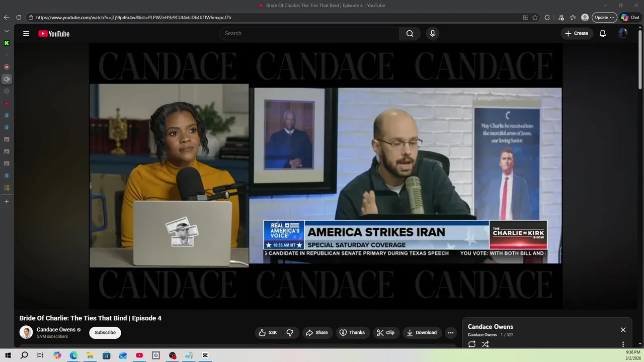Open Windows Start menu
The image size is (644, 362).
tap(8, 355)
